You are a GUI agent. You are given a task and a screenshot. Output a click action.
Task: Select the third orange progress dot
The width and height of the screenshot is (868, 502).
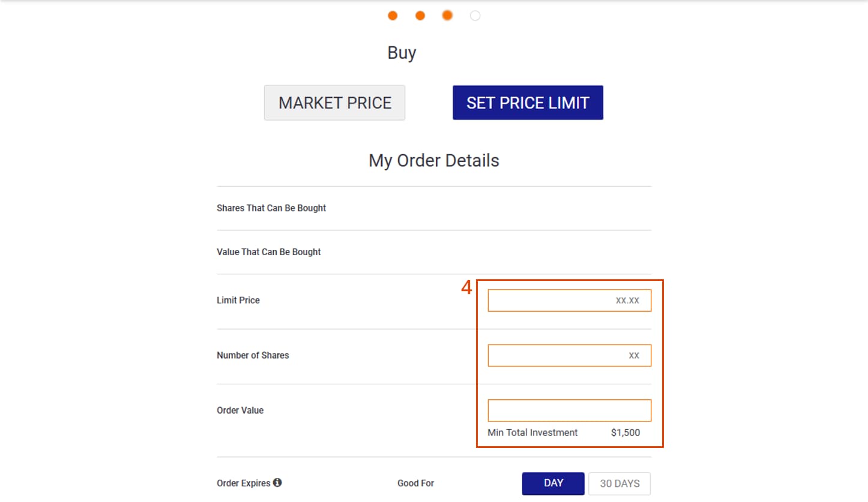click(x=447, y=16)
